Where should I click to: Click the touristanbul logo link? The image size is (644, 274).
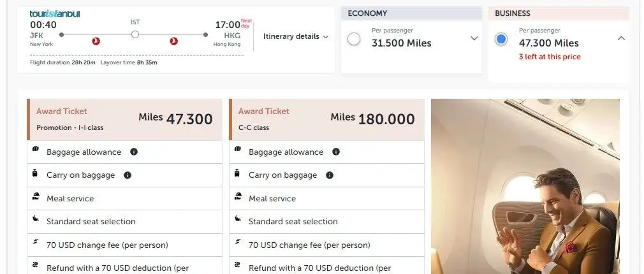point(55,14)
